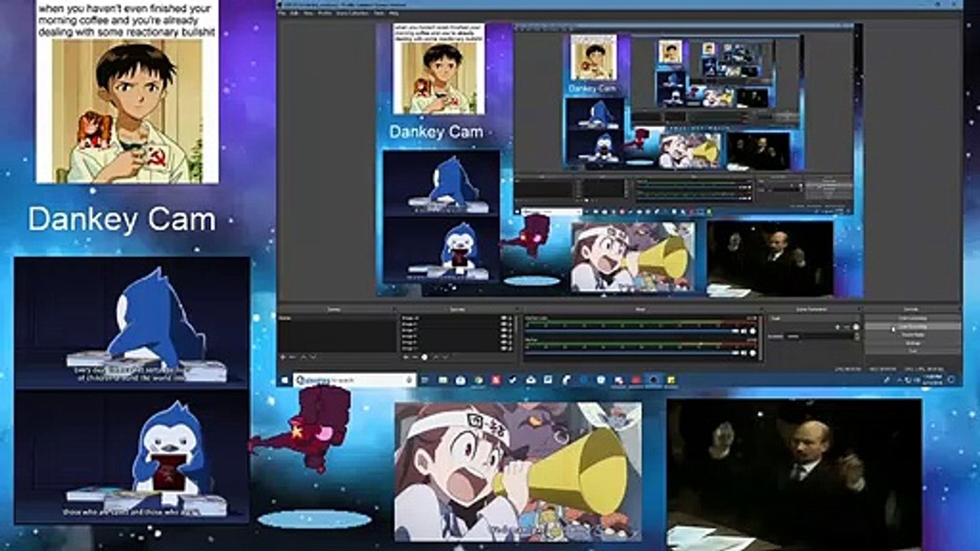Open the Windows notification center

pos(952,380)
